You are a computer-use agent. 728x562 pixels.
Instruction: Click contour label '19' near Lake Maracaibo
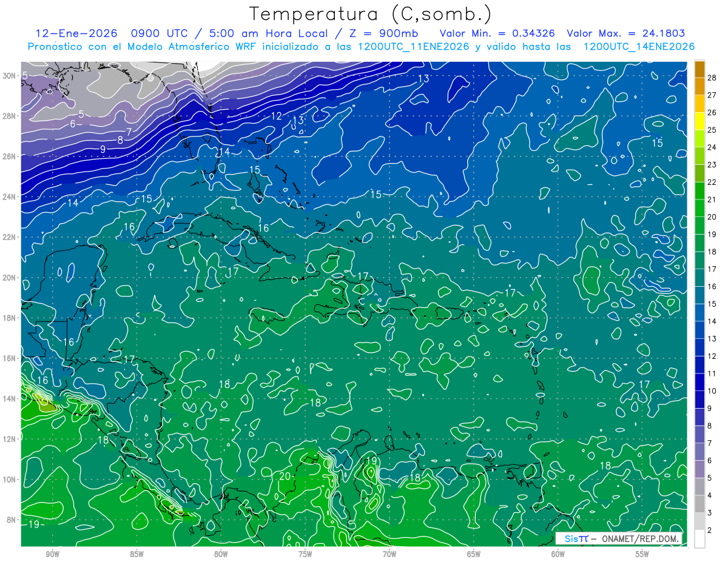(371, 461)
